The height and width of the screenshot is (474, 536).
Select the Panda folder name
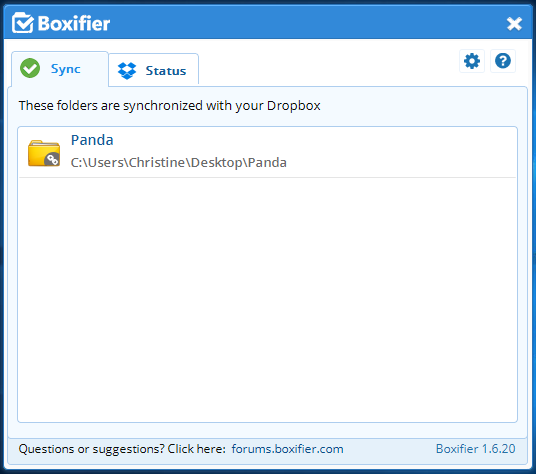click(x=92, y=140)
